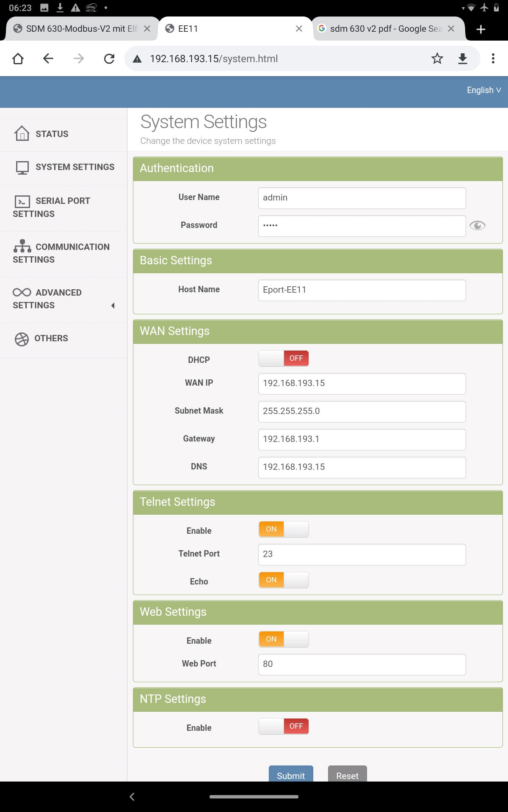Click the Password field
508x812 pixels.
tap(362, 226)
